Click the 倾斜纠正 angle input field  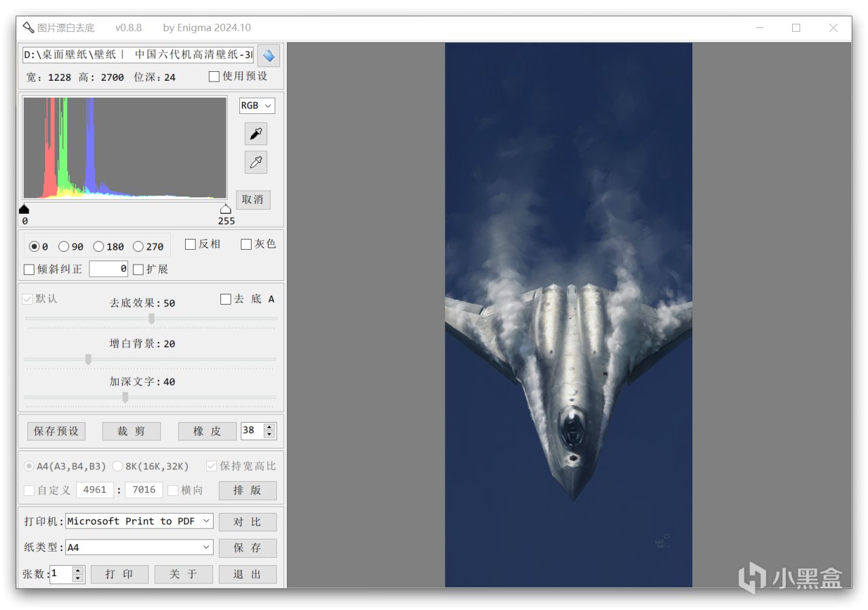[x=108, y=269]
